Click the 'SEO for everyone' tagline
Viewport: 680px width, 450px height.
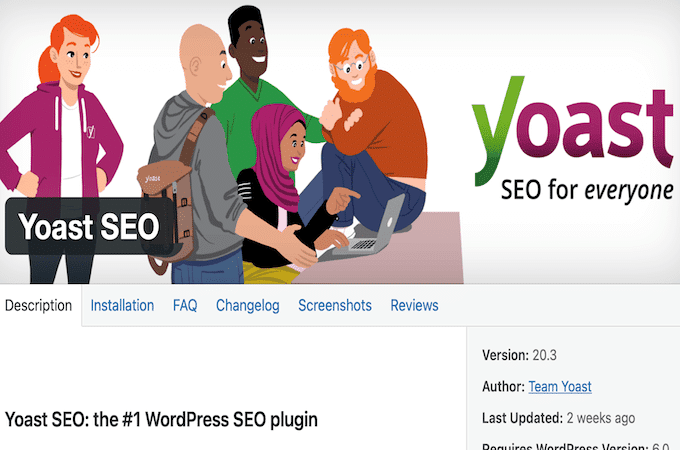coord(587,191)
